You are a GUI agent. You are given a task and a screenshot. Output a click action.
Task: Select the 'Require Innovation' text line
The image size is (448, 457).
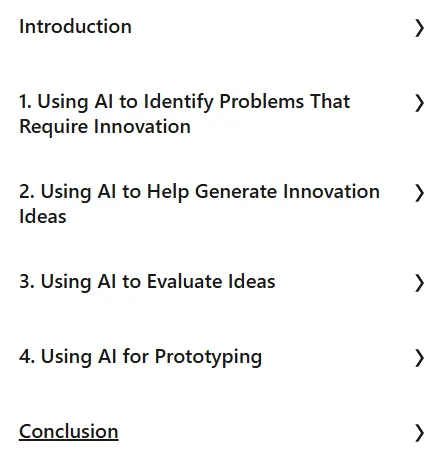105,127
